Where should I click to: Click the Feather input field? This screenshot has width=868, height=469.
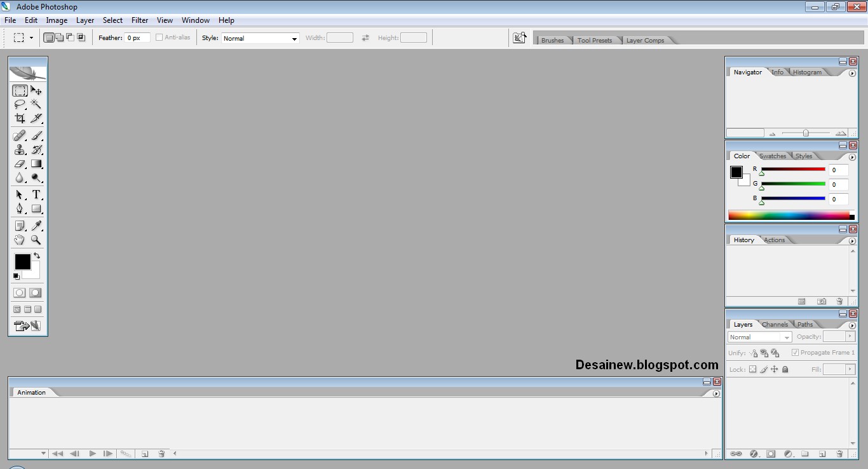pyautogui.click(x=137, y=38)
